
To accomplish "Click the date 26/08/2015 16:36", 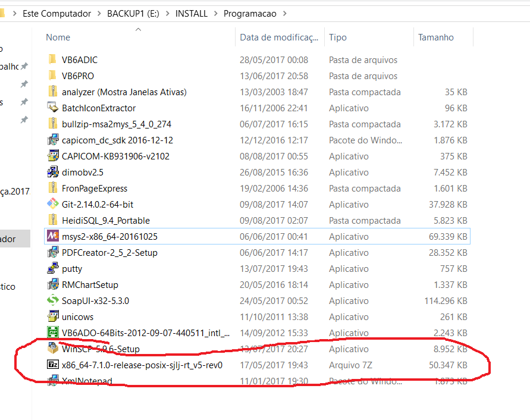I will coord(274,172).
